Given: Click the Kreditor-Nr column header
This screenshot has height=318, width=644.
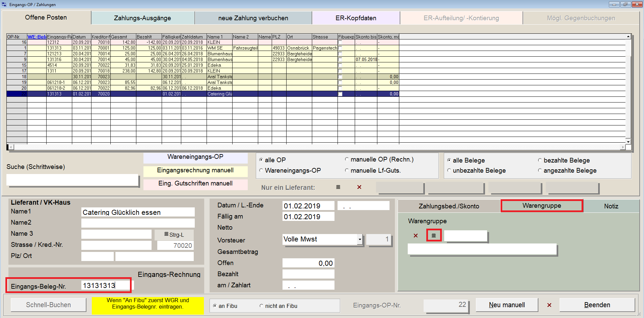Looking at the screenshot, I should tap(101, 37).
